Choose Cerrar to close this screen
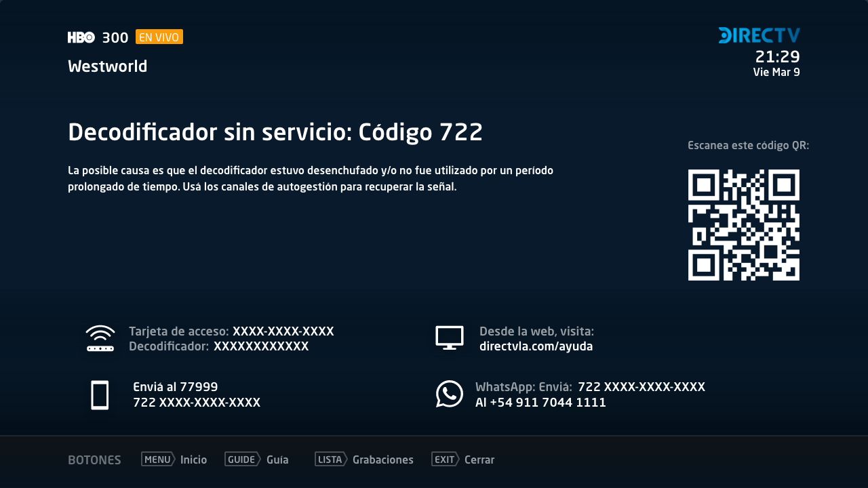 pos(479,460)
